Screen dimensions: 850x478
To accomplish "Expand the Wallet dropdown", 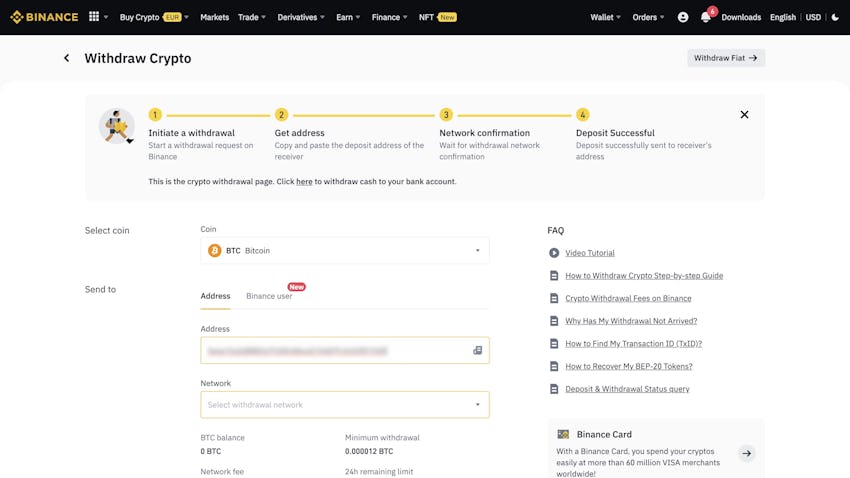I will [x=605, y=17].
